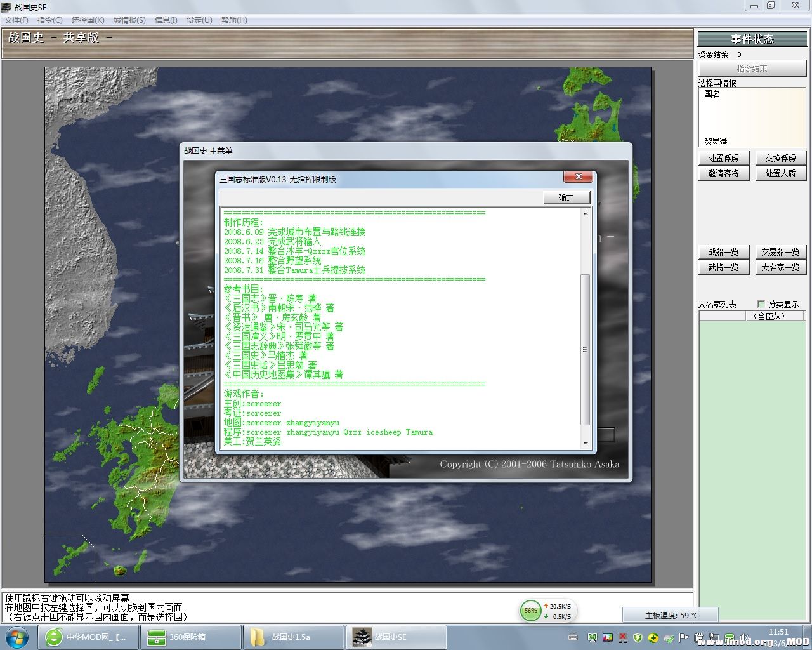Click the credits text scrollbar down arrow

585,443
